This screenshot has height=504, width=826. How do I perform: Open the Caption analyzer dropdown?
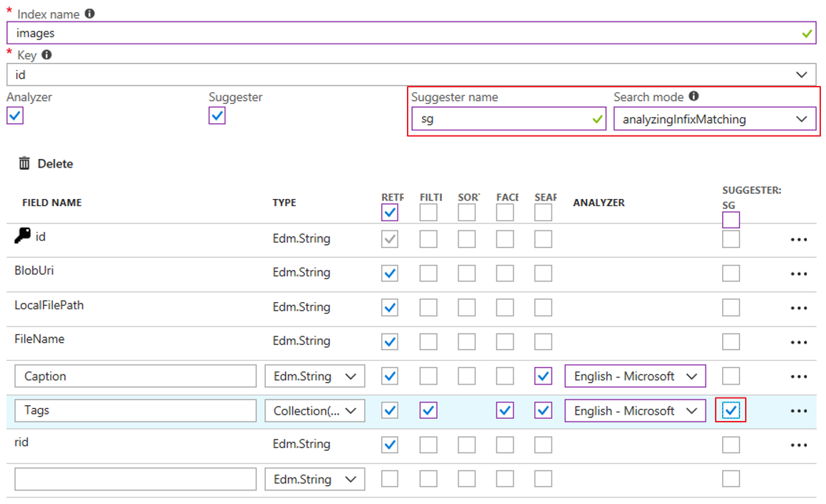[635, 376]
